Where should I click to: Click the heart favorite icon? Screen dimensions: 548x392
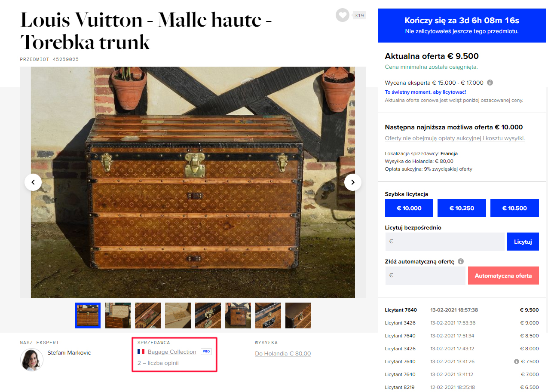pyautogui.click(x=343, y=15)
